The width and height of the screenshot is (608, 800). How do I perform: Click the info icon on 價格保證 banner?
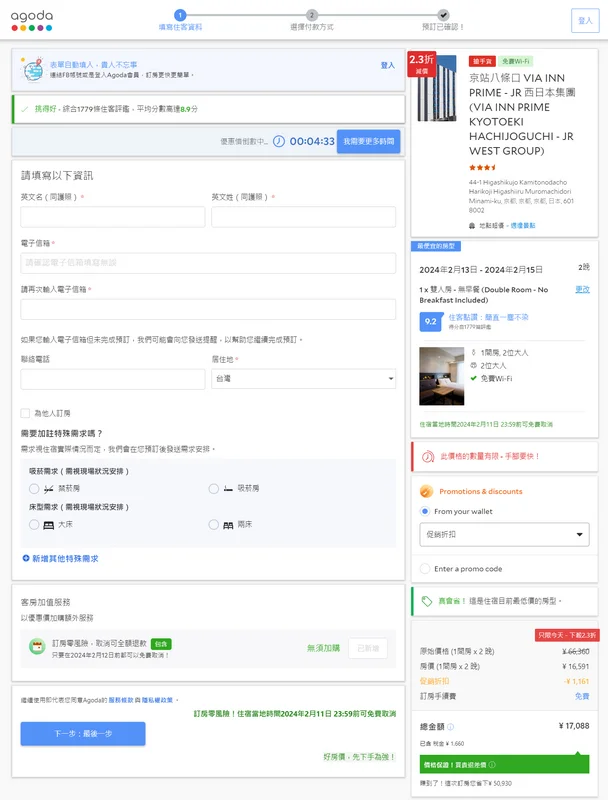click(492, 765)
